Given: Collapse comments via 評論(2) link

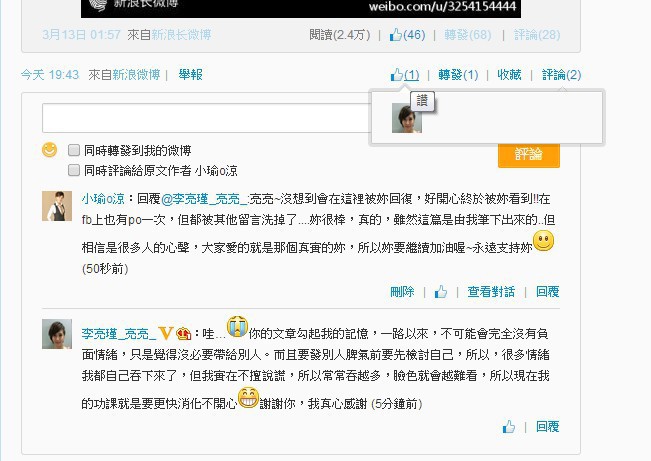Looking at the screenshot, I should tap(561, 75).
